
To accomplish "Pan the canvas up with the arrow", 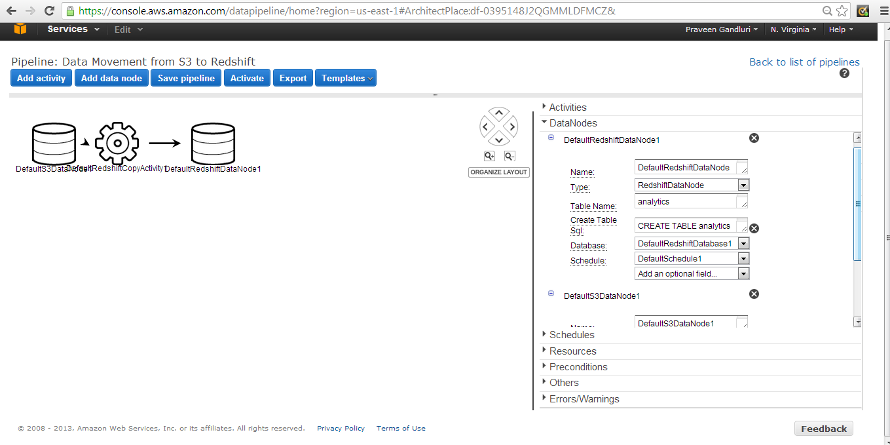I will (x=499, y=112).
